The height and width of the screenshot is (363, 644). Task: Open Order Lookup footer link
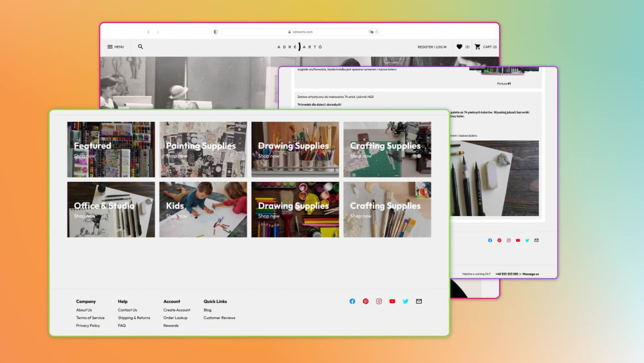pos(175,318)
